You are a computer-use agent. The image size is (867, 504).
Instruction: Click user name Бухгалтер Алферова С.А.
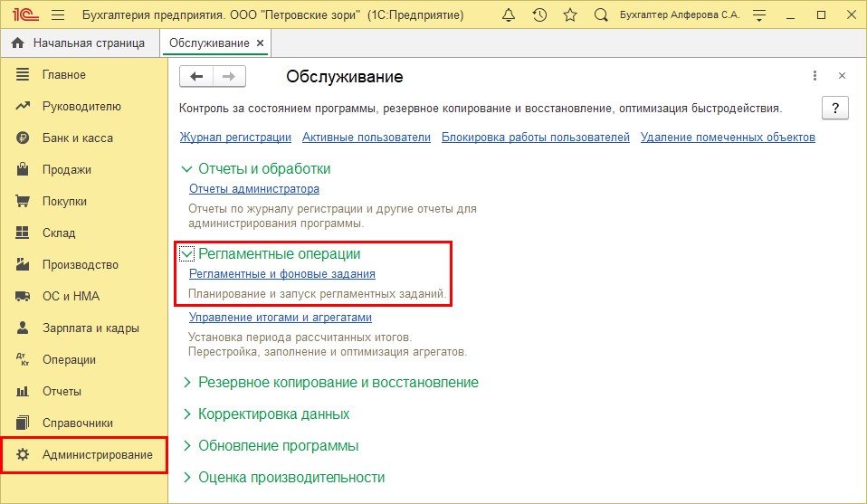pos(680,14)
